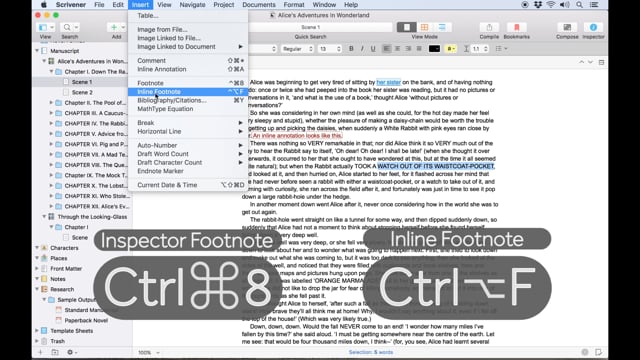Click the Compile toolbar icon
This screenshot has height=360, width=640.
point(489,27)
